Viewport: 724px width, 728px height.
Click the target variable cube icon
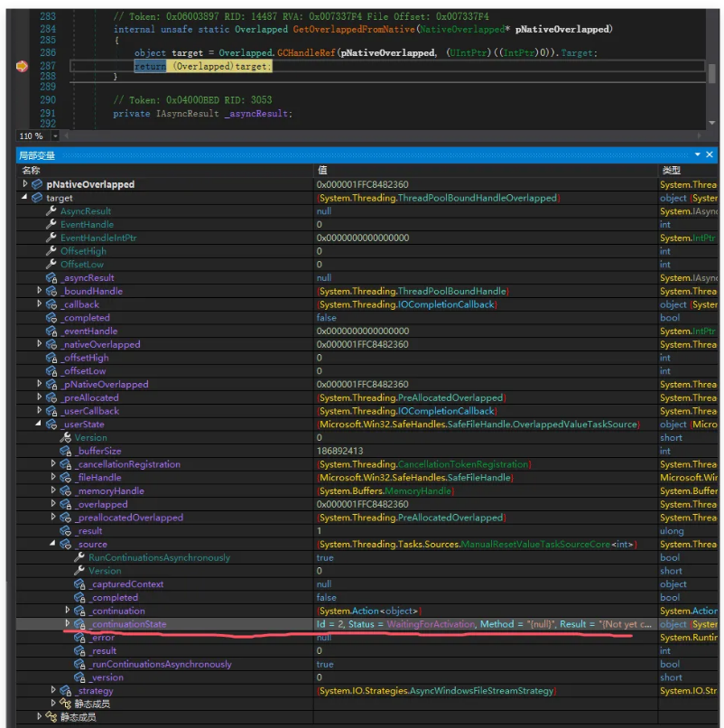click(37, 198)
